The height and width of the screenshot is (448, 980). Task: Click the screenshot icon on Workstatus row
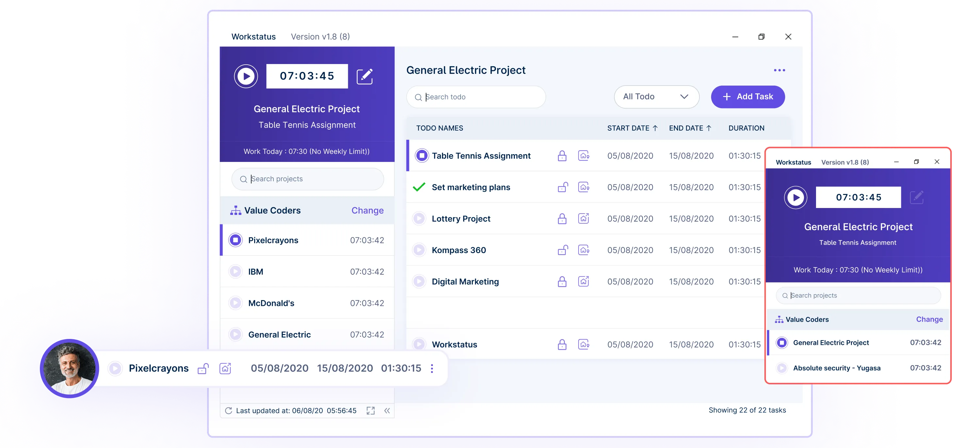pyautogui.click(x=582, y=344)
